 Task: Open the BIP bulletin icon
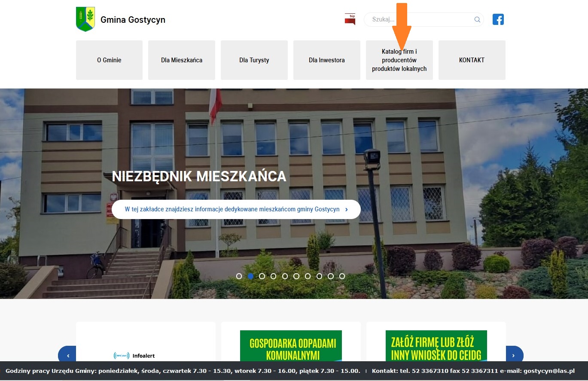pos(350,19)
